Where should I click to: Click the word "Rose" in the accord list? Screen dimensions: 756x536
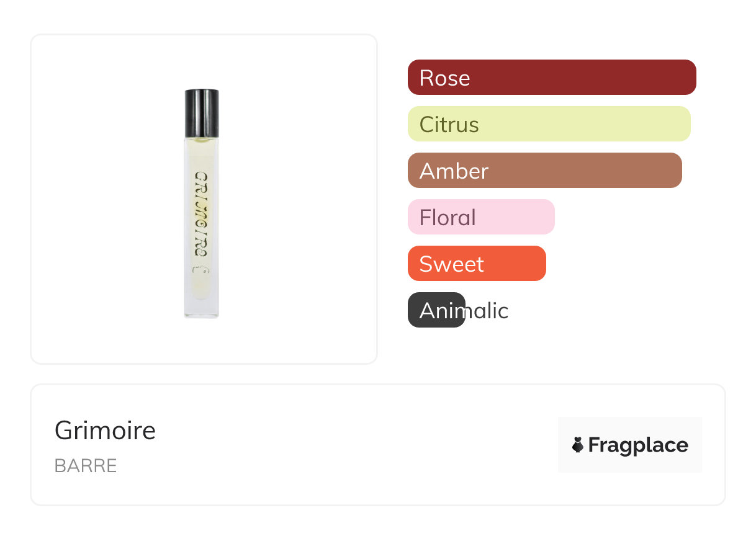tap(444, 78)
